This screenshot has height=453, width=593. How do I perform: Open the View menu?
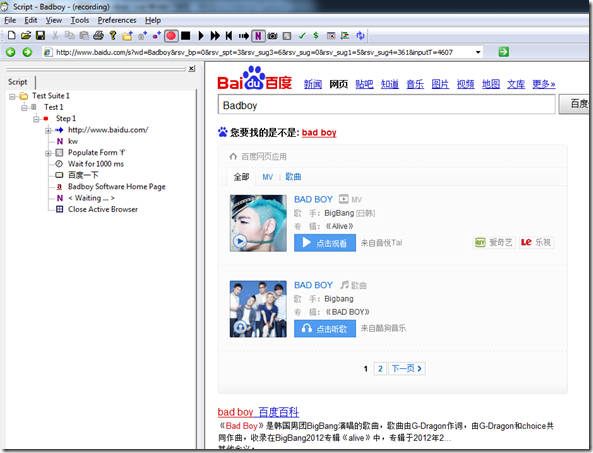[54, 20]
